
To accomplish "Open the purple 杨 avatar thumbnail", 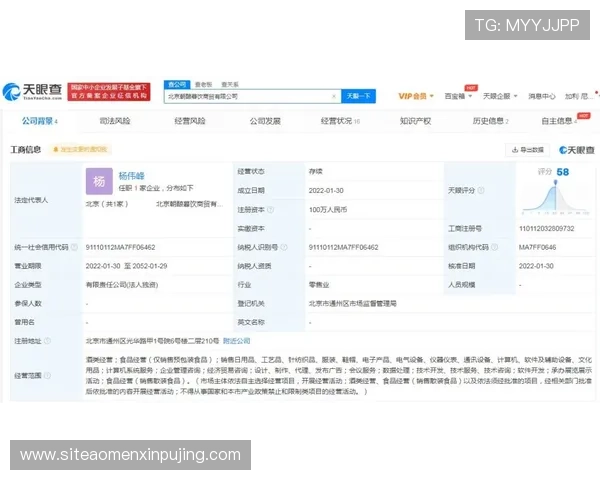I will [x=99, y=181].
